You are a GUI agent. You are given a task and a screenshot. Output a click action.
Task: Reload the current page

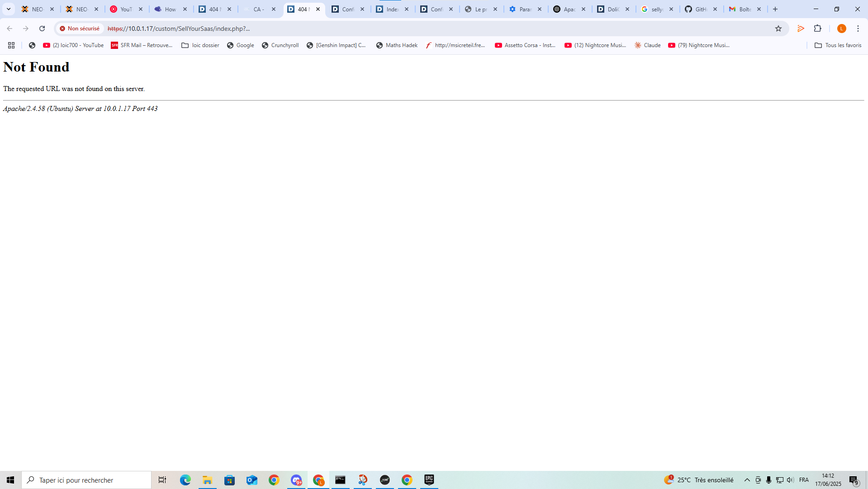42,29
